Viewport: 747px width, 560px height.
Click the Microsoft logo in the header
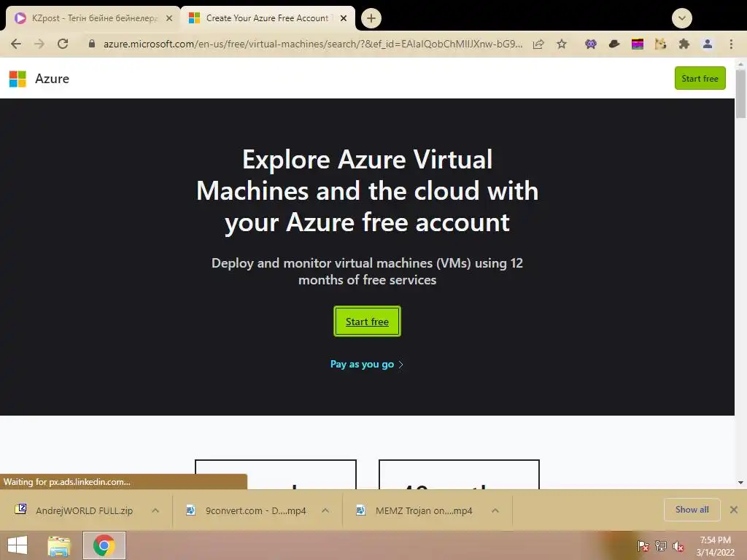point(18,79)
